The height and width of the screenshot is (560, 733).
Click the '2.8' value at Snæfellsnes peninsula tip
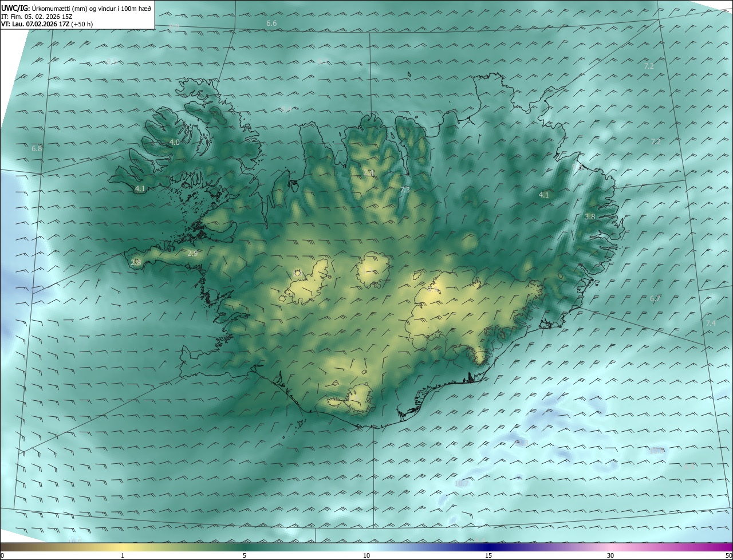click(136, 263)
